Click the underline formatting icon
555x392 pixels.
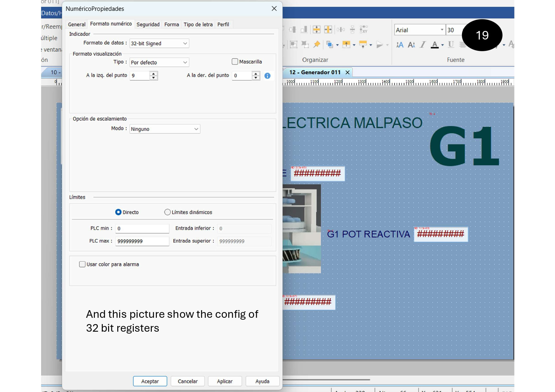(451, 45)
